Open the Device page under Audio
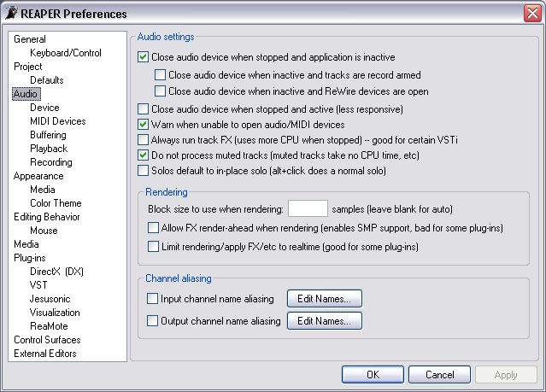The image size is (546, 392). (44, 108)
